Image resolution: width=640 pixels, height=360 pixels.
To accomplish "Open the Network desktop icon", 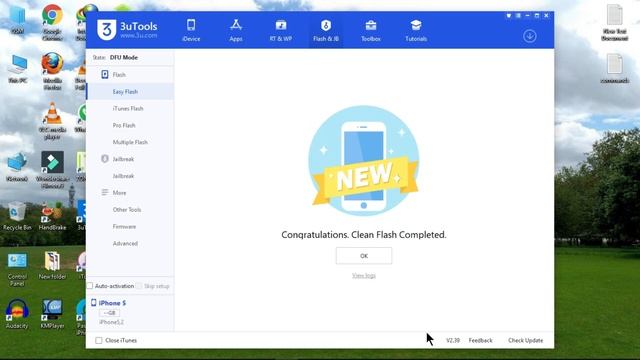I will coord(17,167).
